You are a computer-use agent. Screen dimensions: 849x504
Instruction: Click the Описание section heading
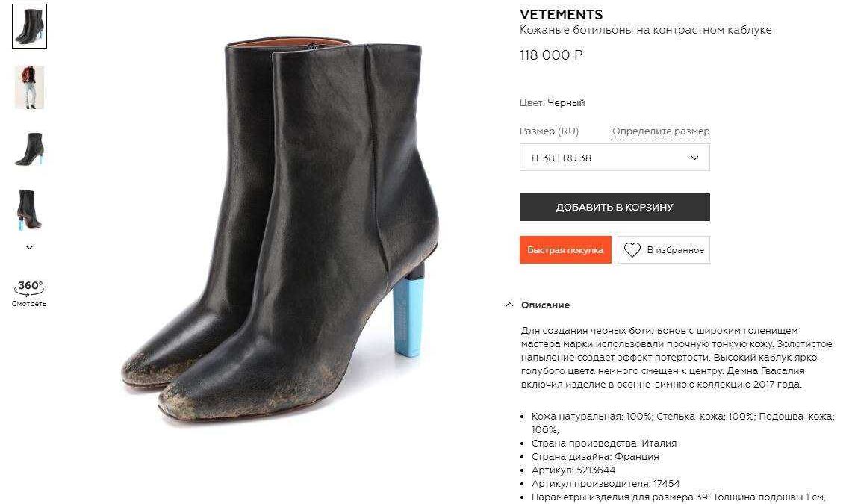[544, 305]
